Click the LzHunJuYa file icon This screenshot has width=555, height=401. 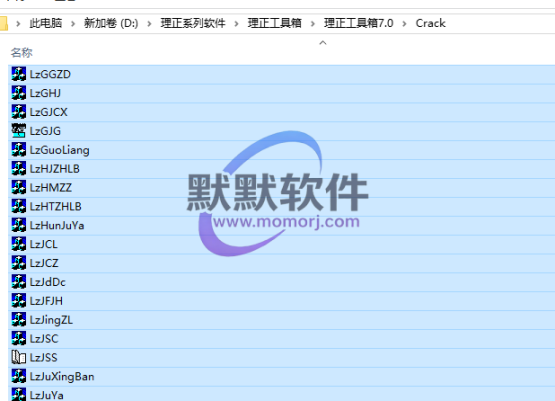(x=18, y=225)
